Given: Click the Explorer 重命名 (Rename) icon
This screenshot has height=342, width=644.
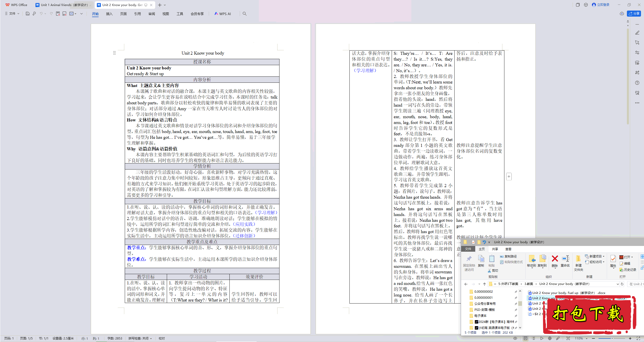Looking at the screenshot, I should [565, 261].
